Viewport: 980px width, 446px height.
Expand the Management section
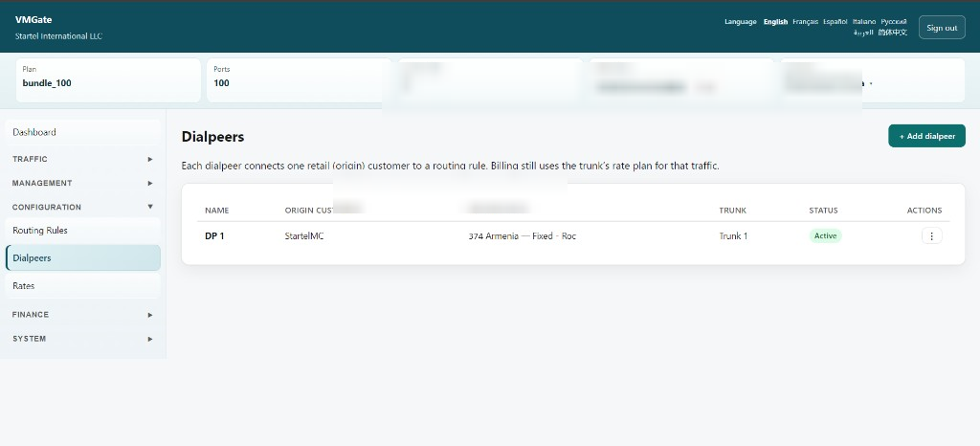(82, 183)
